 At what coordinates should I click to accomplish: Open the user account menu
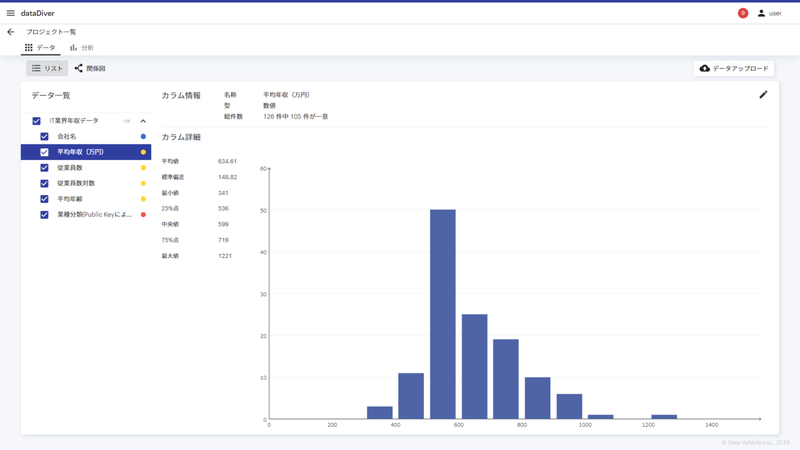point(769,13)
